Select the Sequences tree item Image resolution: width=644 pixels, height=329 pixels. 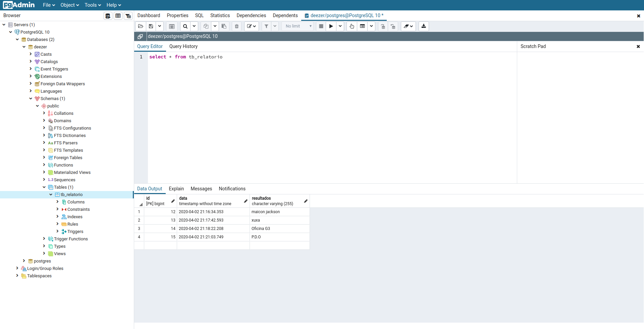[64, 180]
